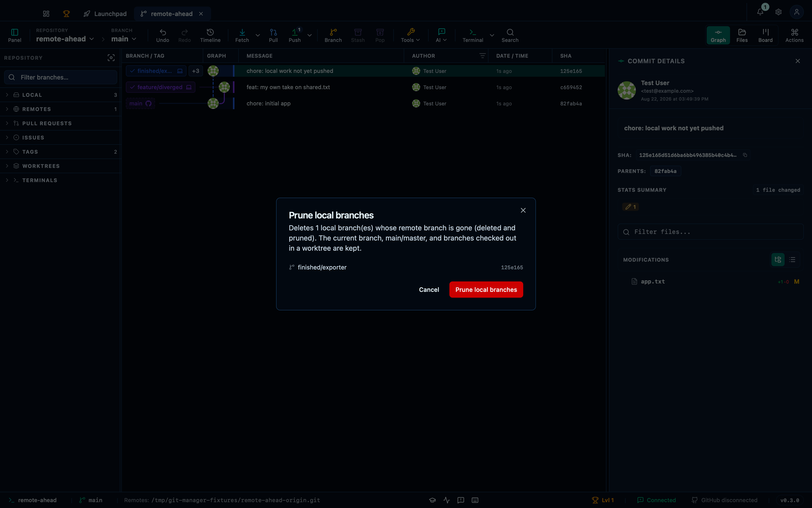Select finished/exporter branch row in dialog
The height and width of the screenshot is (508, 812).
(x=406, y=267)
